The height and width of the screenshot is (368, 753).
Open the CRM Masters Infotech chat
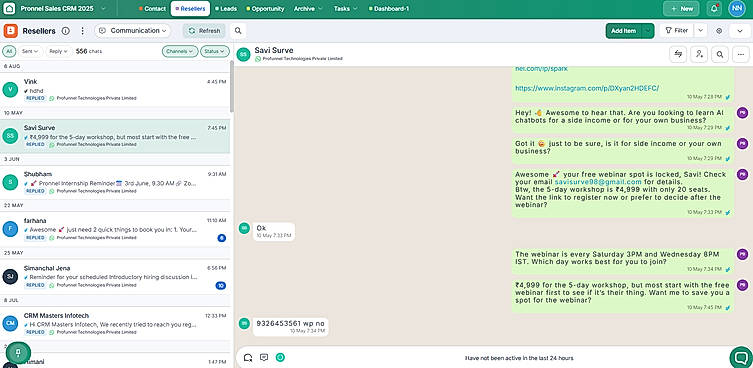pos(115,324)
